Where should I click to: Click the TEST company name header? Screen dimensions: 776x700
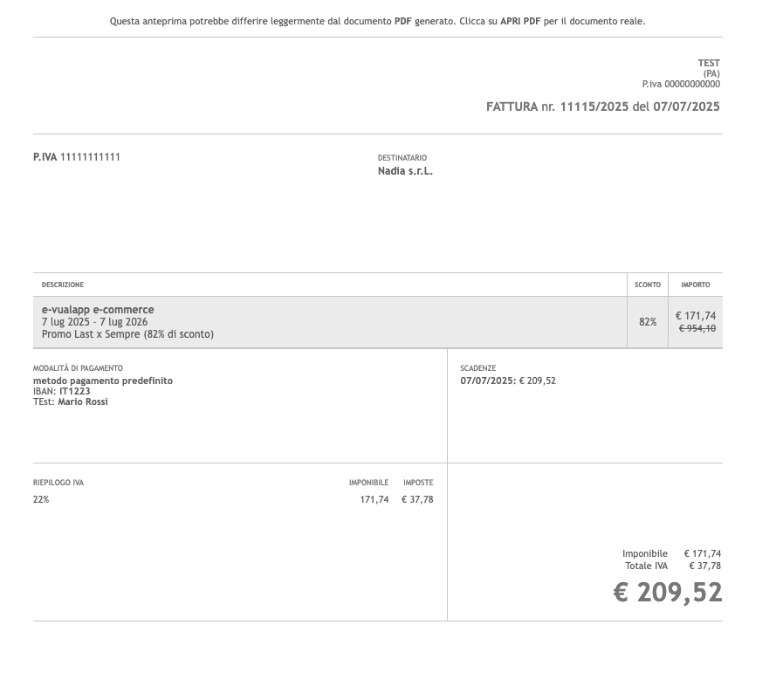[x=709, y=63]
